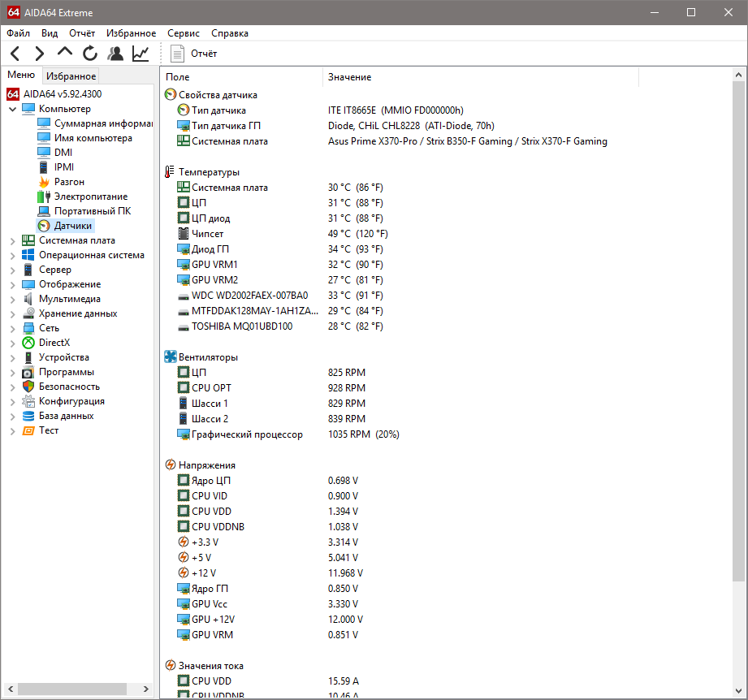Screen dimensions: 748x700
Task: Open the Файл menu
Action: (18, 33)
